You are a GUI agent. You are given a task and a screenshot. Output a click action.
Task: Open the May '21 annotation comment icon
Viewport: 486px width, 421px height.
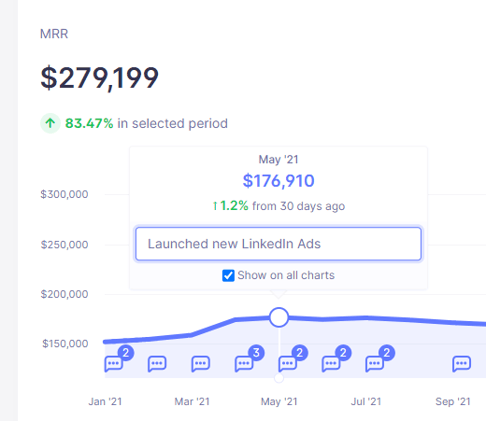tap(287, 363)
